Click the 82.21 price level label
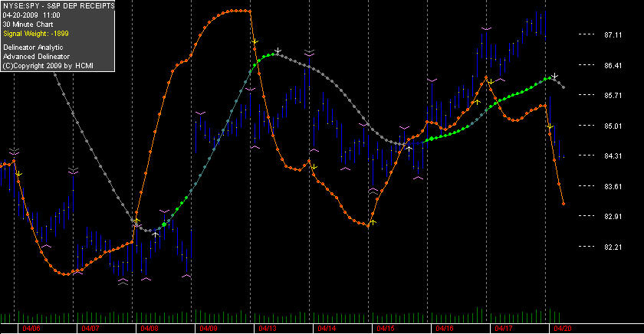 [x=613, y=247]
